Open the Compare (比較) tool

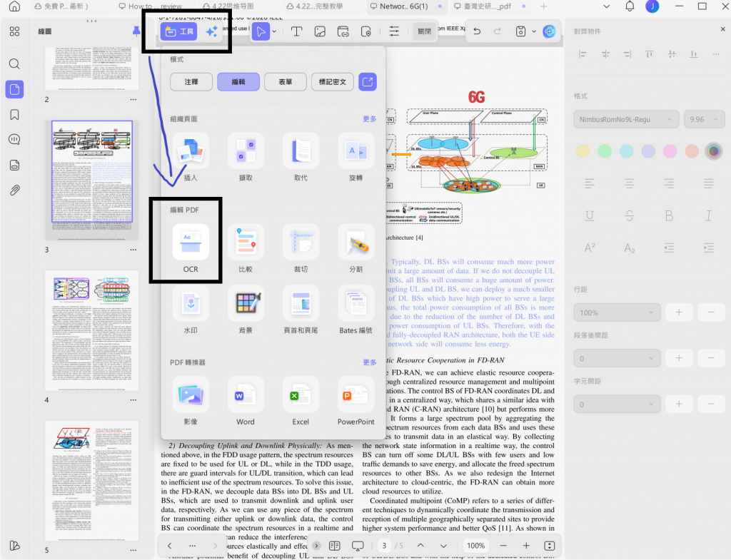pos(246,243)
